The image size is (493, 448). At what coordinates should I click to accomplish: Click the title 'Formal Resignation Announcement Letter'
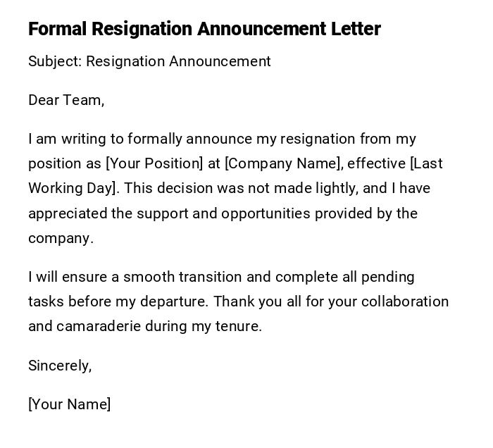(204, 29)
